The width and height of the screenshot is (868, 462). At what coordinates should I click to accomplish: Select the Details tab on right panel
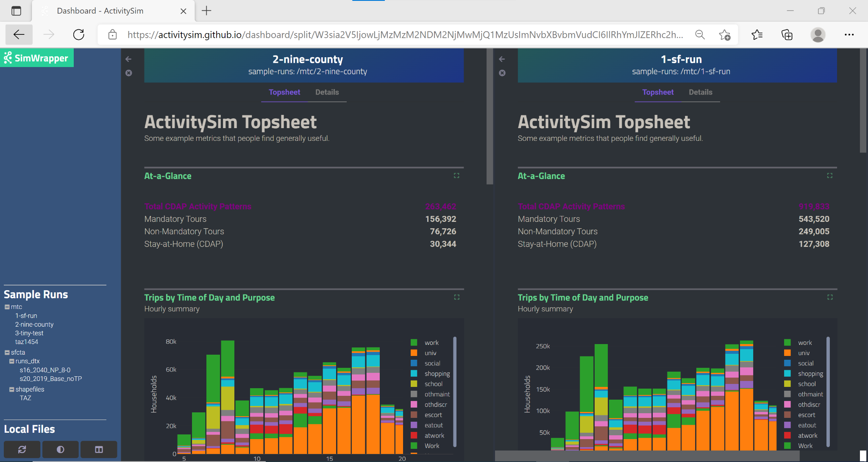pos(701,92)
